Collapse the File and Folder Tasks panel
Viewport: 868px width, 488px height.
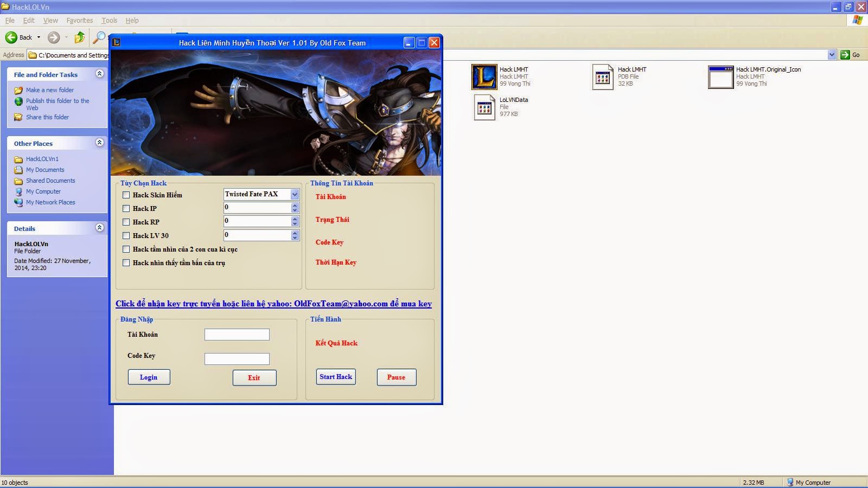pyautogui.click(x=99, y=74)
